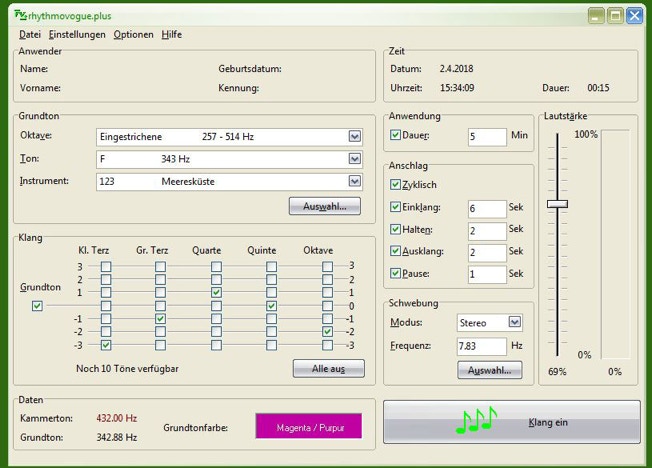Minimize the rhythmovogue.plus window

(596, 16)
